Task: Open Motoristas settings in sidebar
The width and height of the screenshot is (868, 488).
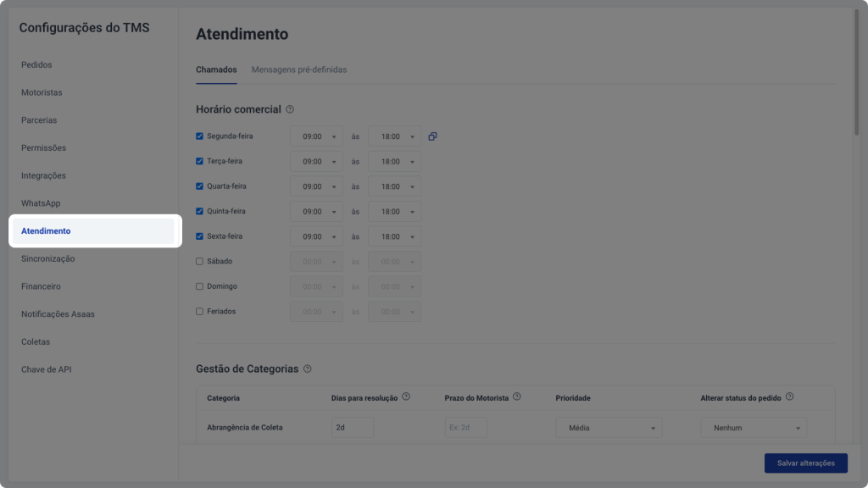Action: coord(42,92)
